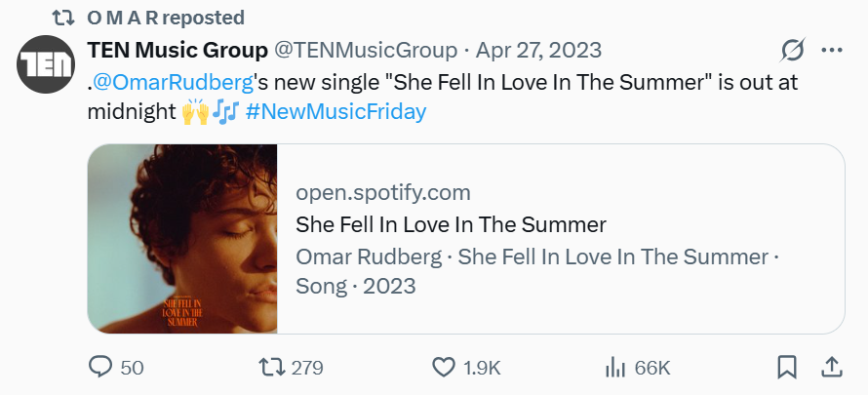Click the 1.9K likes count
Viewport: 868px width, 395px height.
tap(482, 368)
